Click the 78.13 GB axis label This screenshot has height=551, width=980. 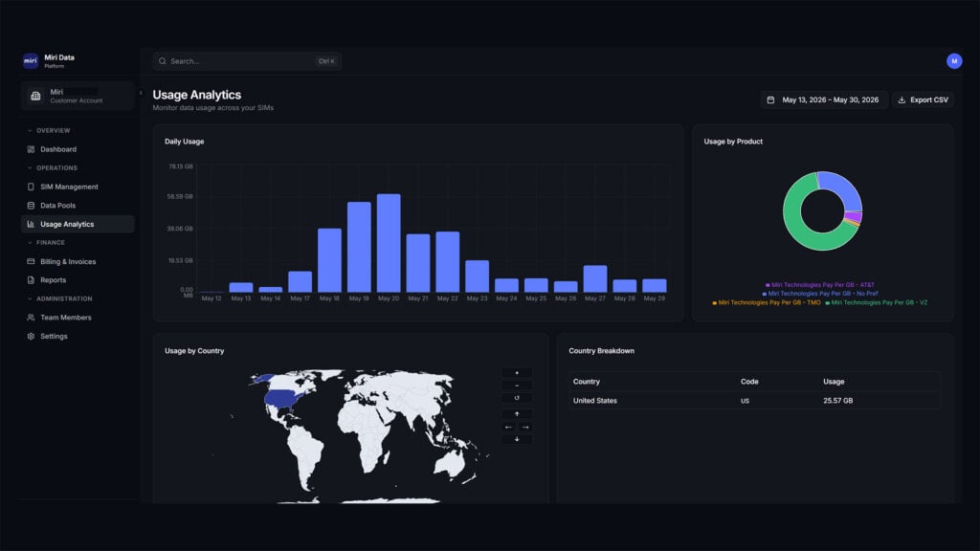click(181, 166)
